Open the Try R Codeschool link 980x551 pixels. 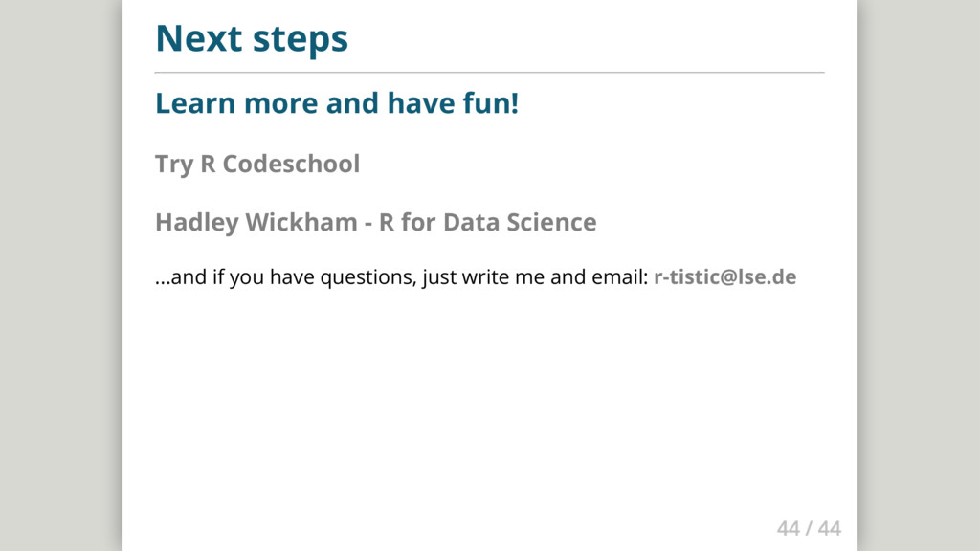[x=257, y=165]
